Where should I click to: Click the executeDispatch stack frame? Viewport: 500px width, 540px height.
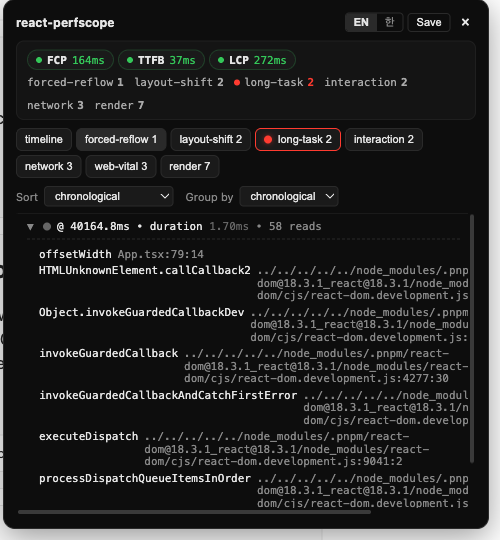coord(88,436)
